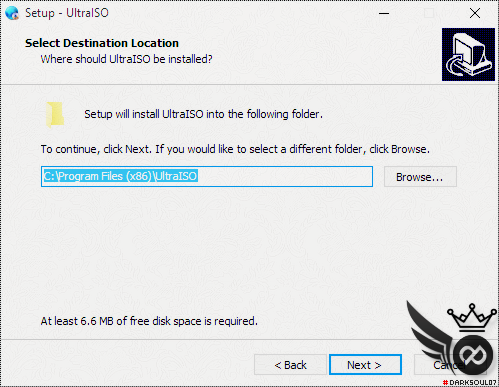Screen dimensions: 499x387
Task: Click 'At least 6.6 MB of free disk space' text
Action: tap(149, 321)
